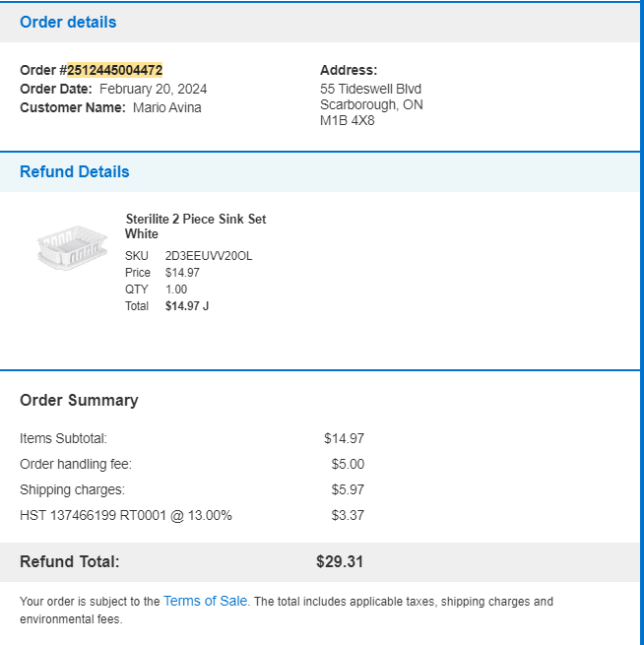Screen dimensions: 644x645
Task: Click the Items Subtotal amount $14.97
Action: (x=344, y=438)
